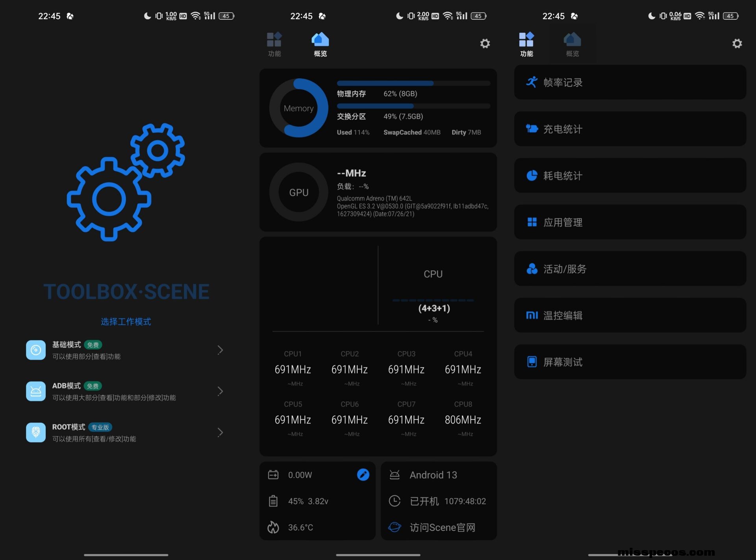Tap the Mi logo icon for 温控编辑

pyautogui.click(x=532, y=315)
